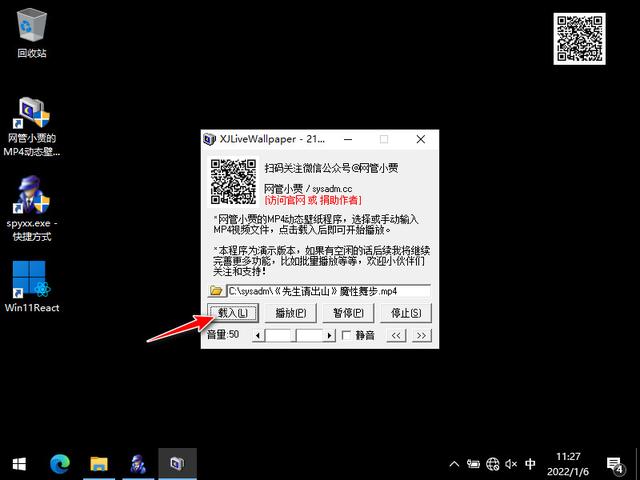Click the 暂停(P) pause button
640x480 pixels.
(348, 313)
